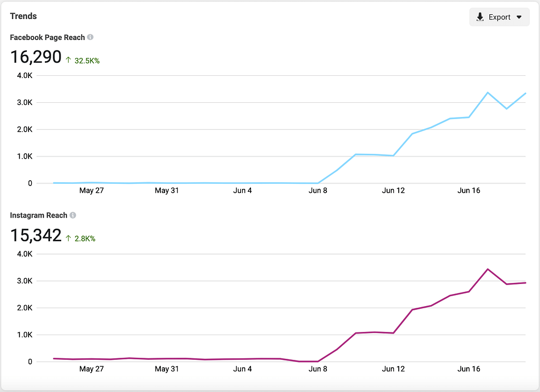This screenshot has width=540, height=392.
Task: Click info icon beside Facebook Page Reach
Action: [x=90, y=37]
